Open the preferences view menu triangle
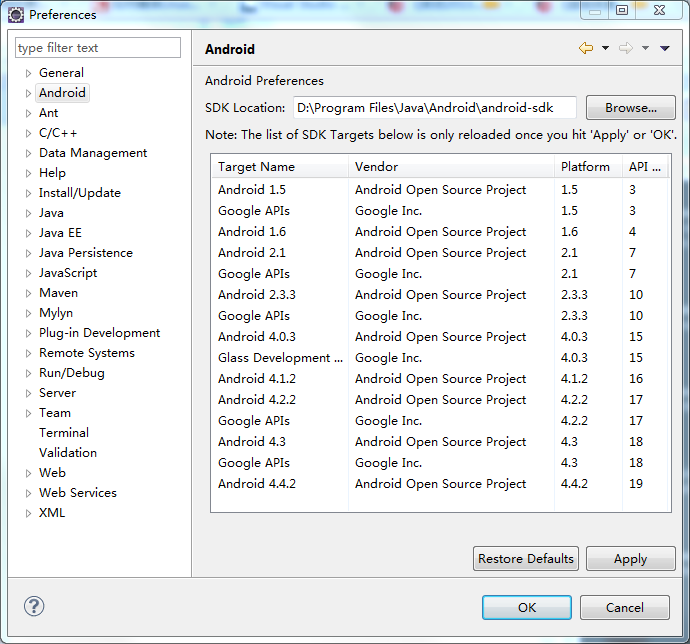Viewport: 690px width, 644px height. 664,48
